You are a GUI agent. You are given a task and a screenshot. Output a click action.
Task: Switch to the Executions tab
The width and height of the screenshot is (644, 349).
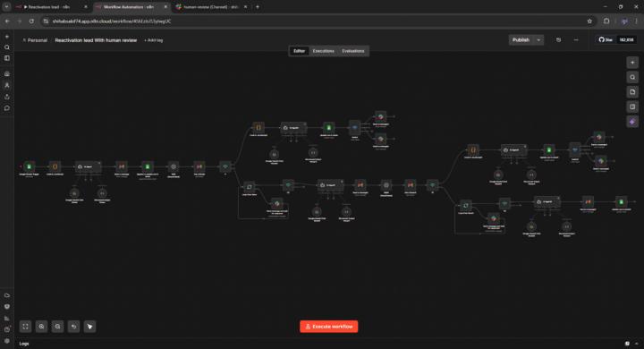323,51
